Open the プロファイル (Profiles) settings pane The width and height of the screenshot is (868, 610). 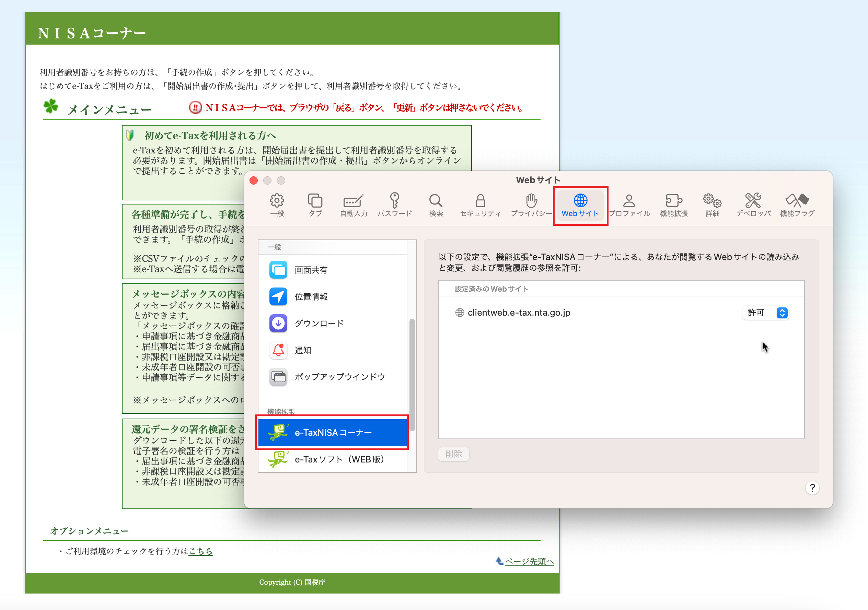(x=629, y=205)
